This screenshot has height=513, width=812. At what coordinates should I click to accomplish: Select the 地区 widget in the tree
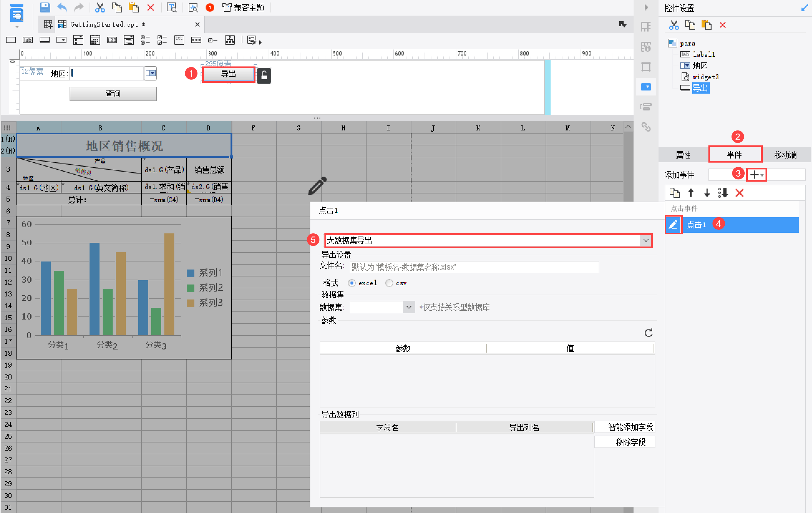(699, 66)
